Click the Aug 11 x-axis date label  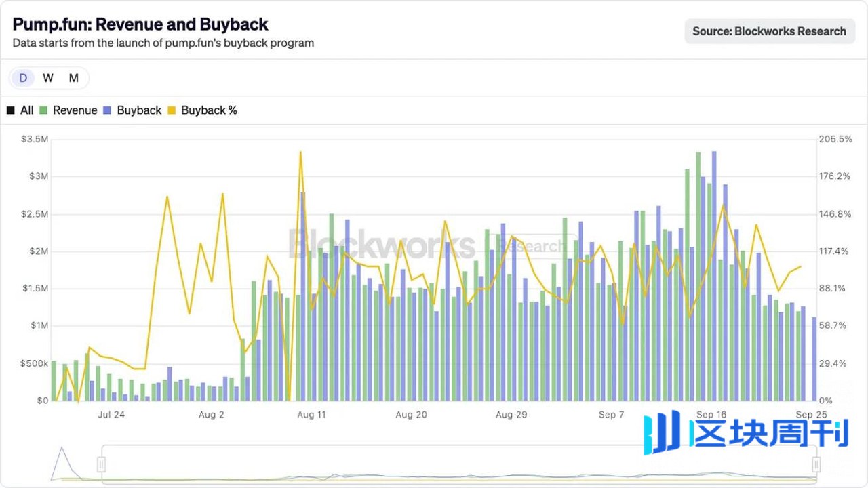[311, 415]
